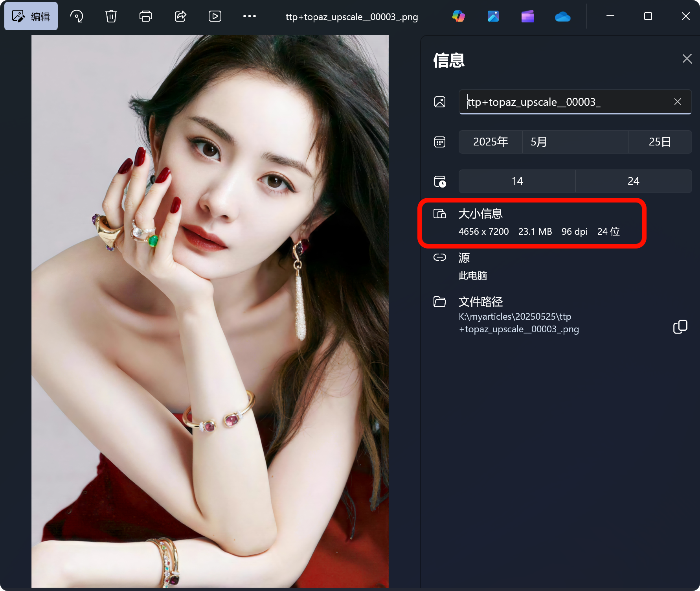The height and width of the screenshot is (591, 700).
Task: Open the file path K:\myarticles link
Action: tap(519, 323)
